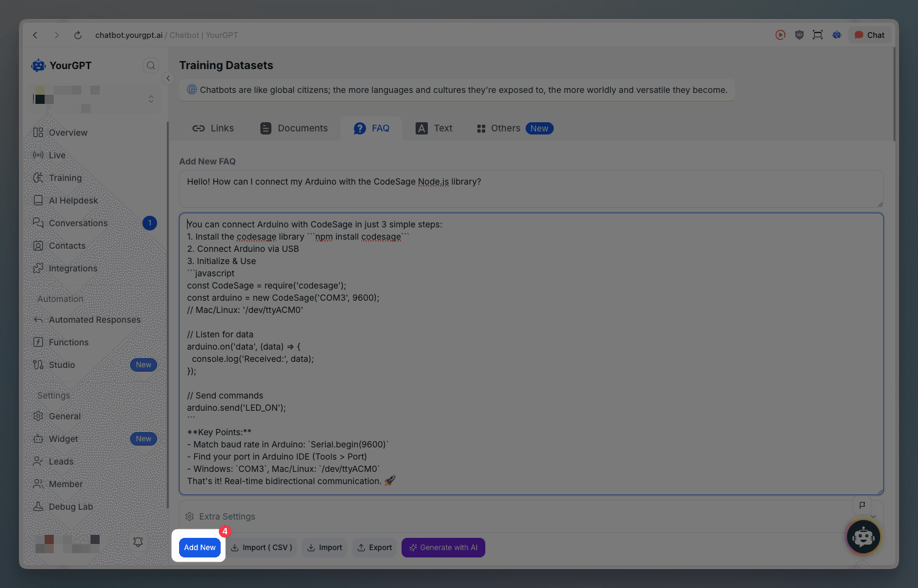Click the notification bell icon

pos(138,542)
